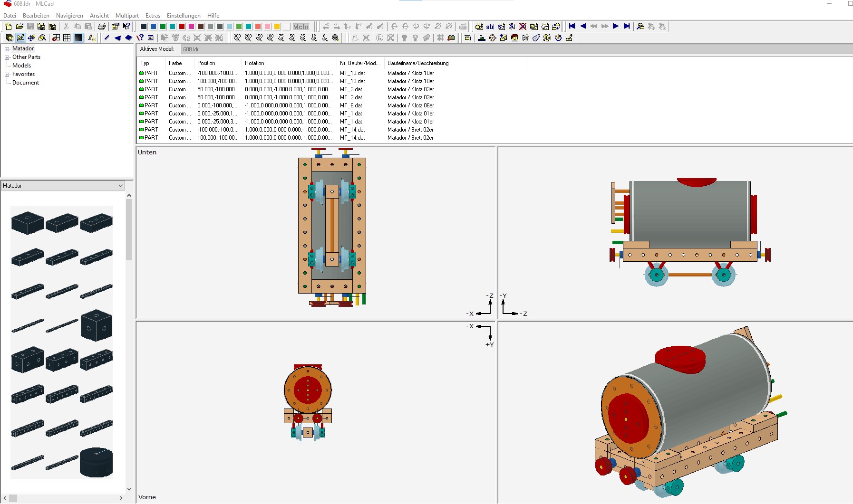Open the minifig generator face icon
Screen dimensions: 853x504
click(514, 38)
